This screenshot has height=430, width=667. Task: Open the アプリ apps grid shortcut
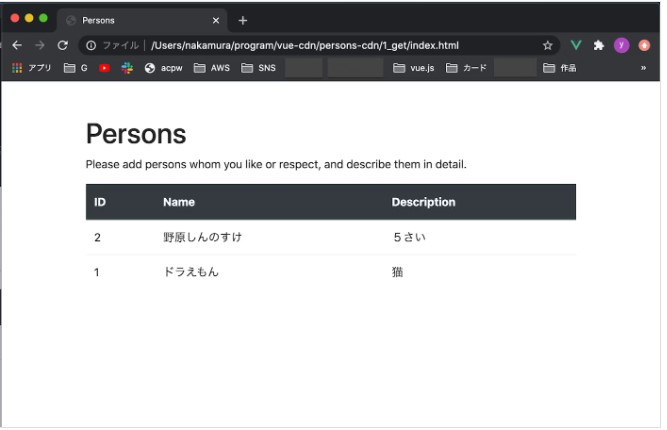click(x=31, y=68)
